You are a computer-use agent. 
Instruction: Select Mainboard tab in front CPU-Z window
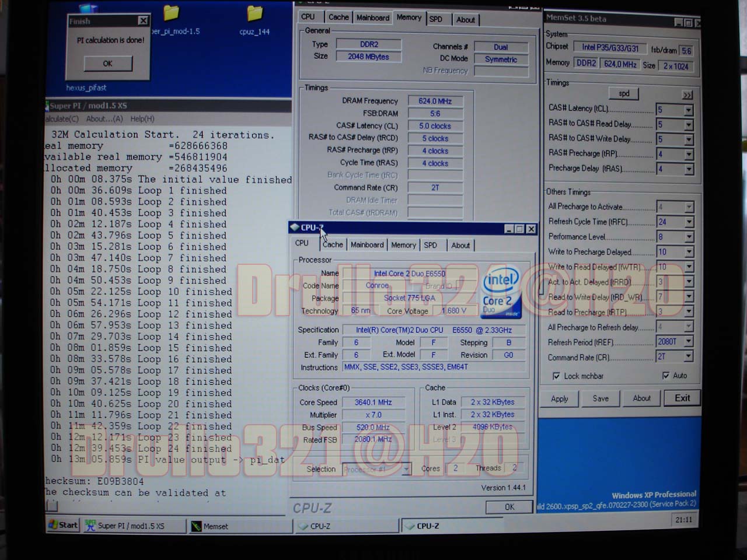(367, 244)
